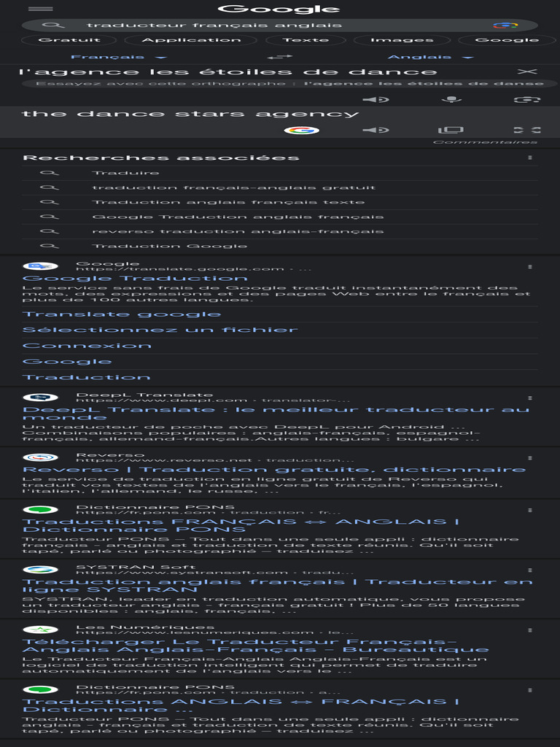Open more options for the Reverso result

pos(530,458)
